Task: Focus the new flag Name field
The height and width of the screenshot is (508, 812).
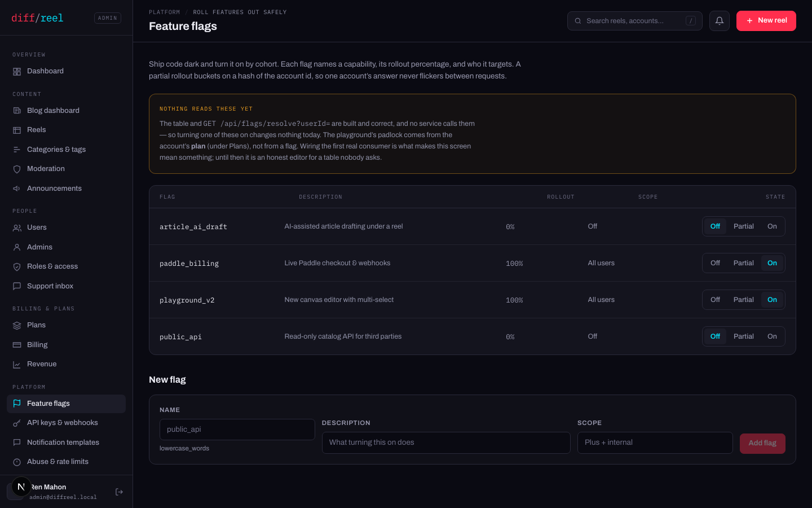Action: click(237, 430)
